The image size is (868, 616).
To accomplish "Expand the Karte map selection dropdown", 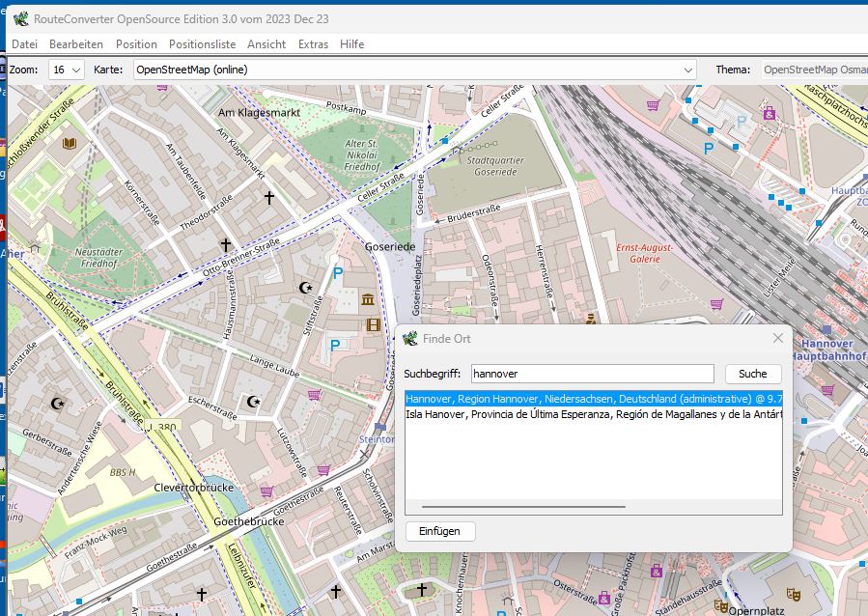I will [687, 70].
